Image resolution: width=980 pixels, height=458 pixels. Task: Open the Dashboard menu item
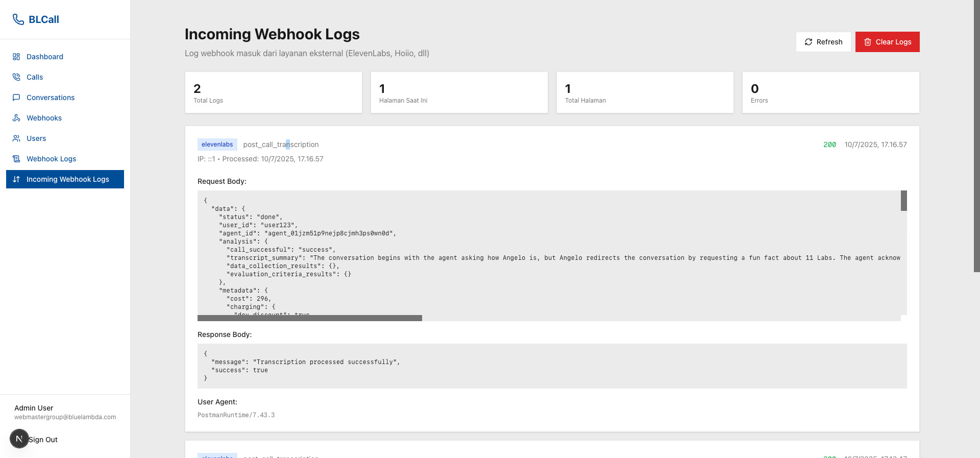point(45,57)
